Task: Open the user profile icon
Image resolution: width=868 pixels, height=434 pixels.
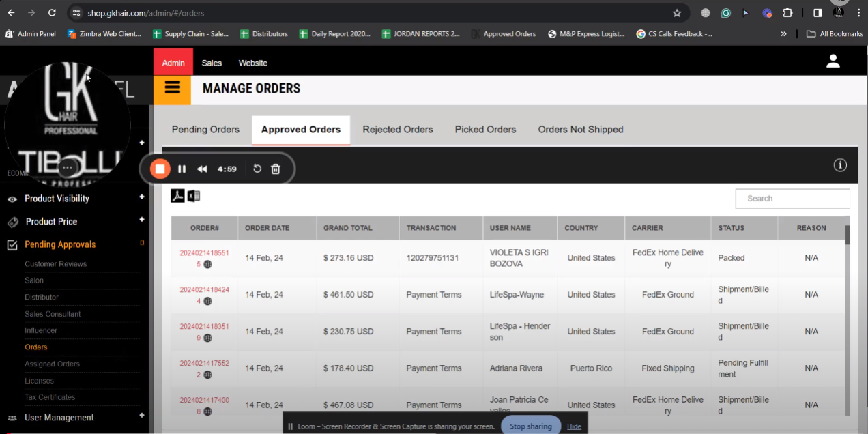Action: point(833,61)
